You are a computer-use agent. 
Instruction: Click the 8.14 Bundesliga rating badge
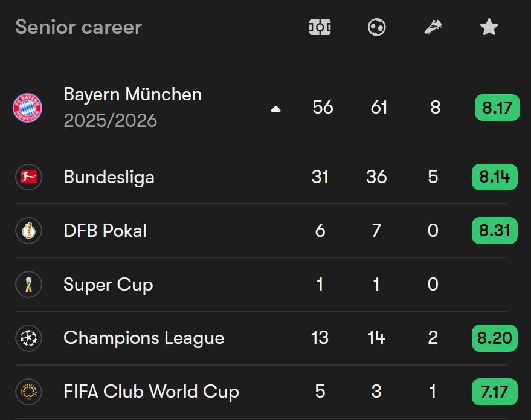[x=494, y=177]
